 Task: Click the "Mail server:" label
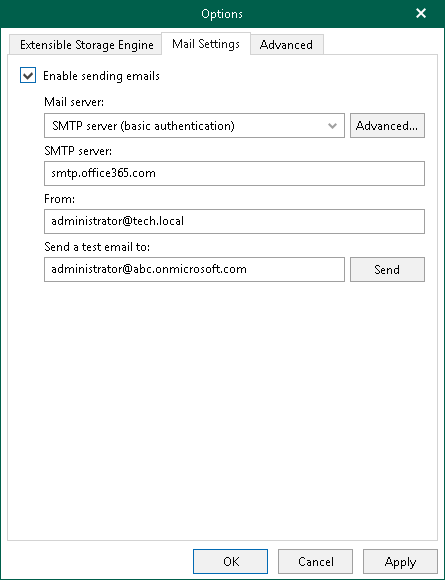click(x=74, y=102)
